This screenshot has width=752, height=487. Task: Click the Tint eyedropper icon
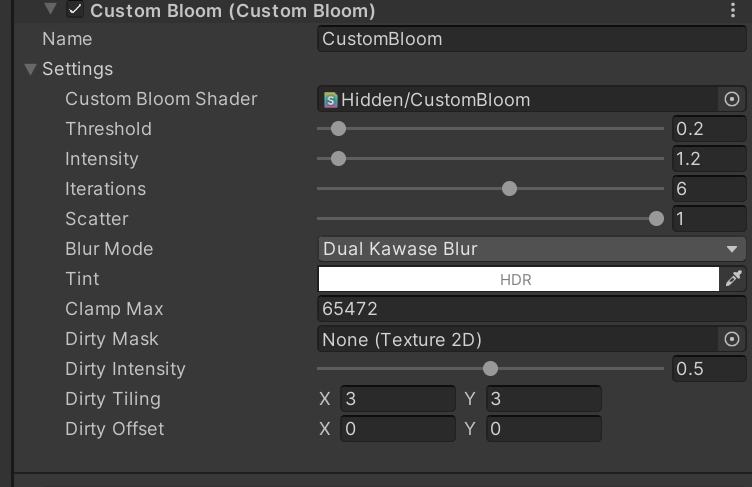(734, 279)
